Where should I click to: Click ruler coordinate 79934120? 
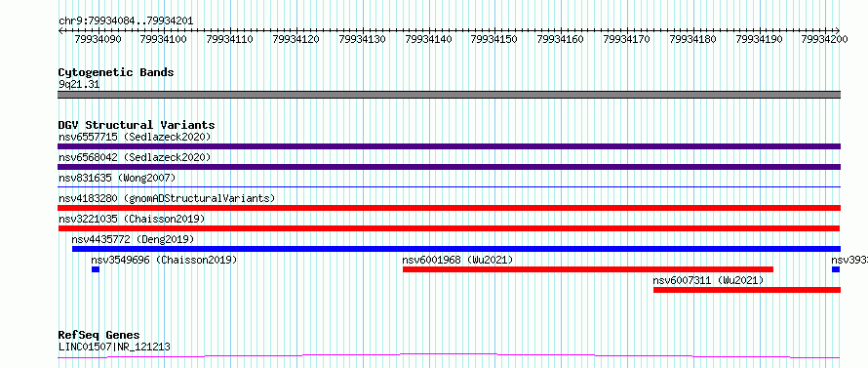tap(296, 39)
